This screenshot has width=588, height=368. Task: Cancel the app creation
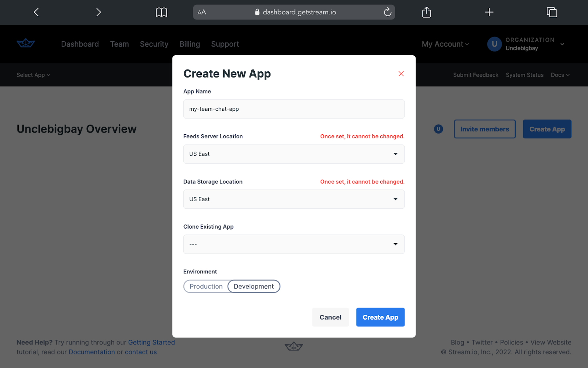(330, 317)
